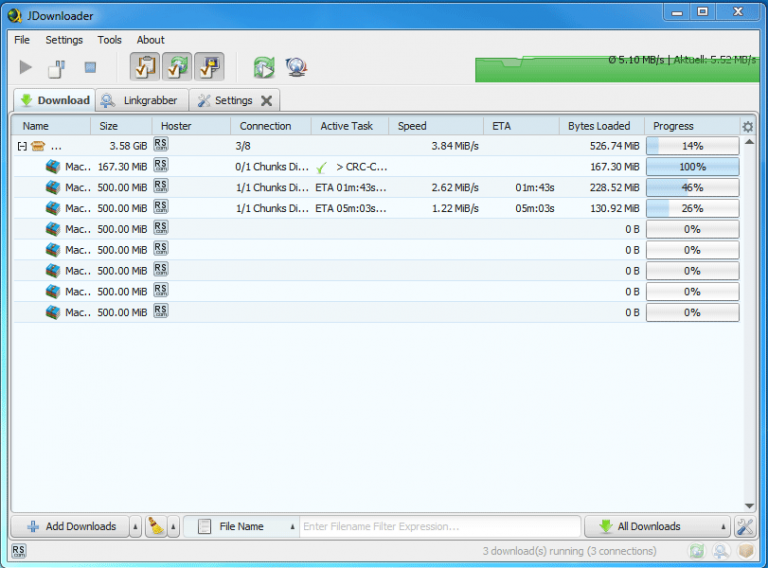This screenshot has height=568, width=768.
Task: Sort by the Name column header
Action: (51, 126)
